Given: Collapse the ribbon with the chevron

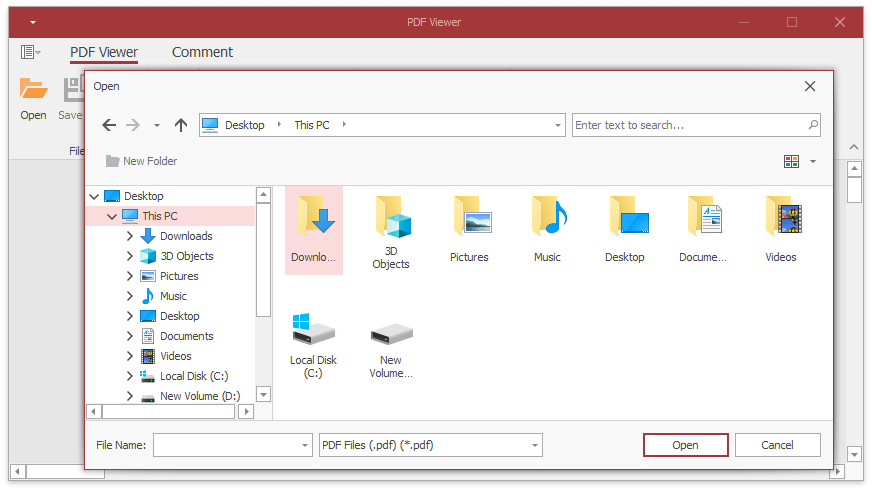Looking at the screenshot, I should (x=854, y=147).
